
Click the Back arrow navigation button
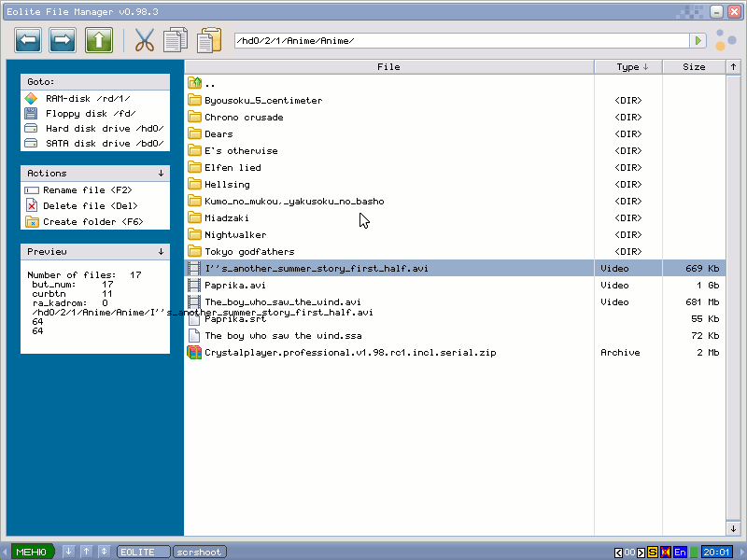pyautogui.click(x=29, y=40)
